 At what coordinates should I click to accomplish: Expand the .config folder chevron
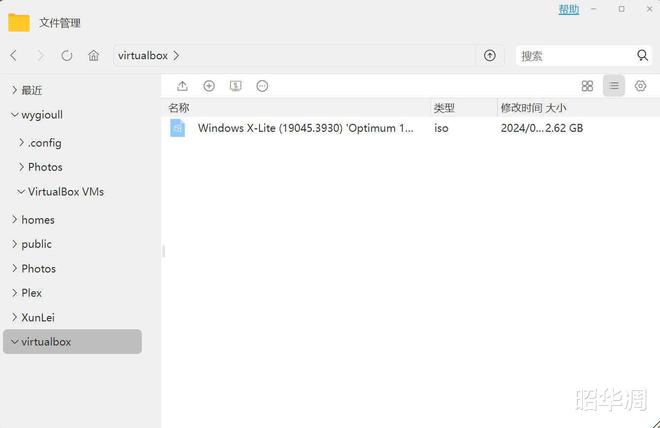(x=21, y=143)
